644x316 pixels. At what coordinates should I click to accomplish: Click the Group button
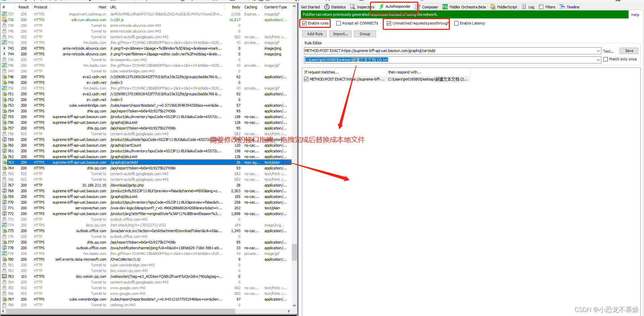click(365, 34)
